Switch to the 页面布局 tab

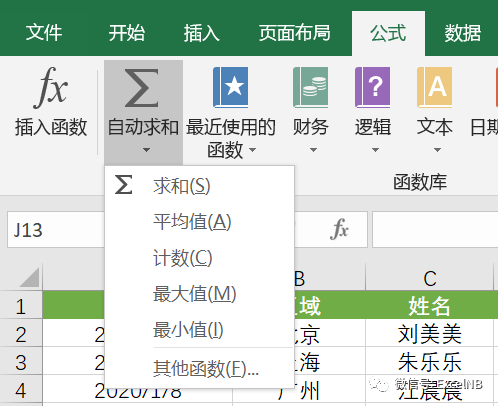point(295,33)
